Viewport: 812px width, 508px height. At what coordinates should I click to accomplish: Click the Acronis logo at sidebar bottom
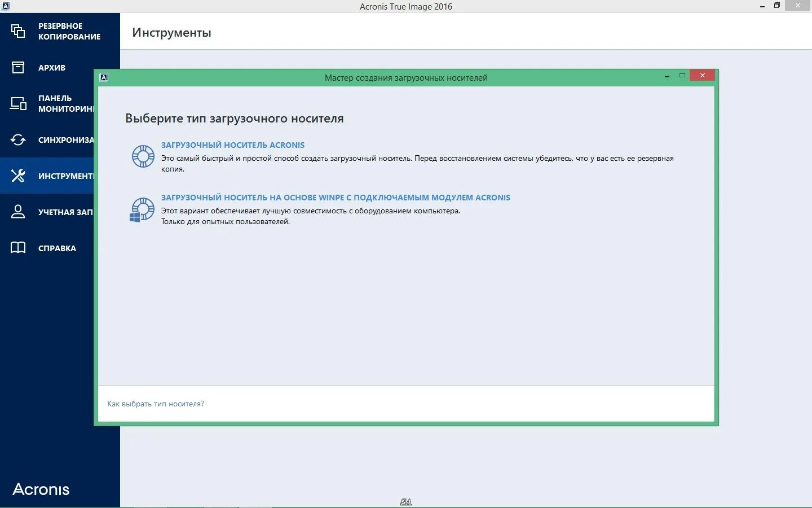[41, 489]
